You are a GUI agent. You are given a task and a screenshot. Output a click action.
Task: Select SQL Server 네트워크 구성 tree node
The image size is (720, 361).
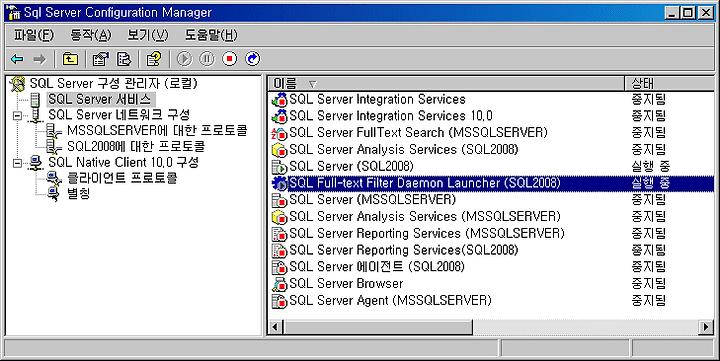click(119, 115)
